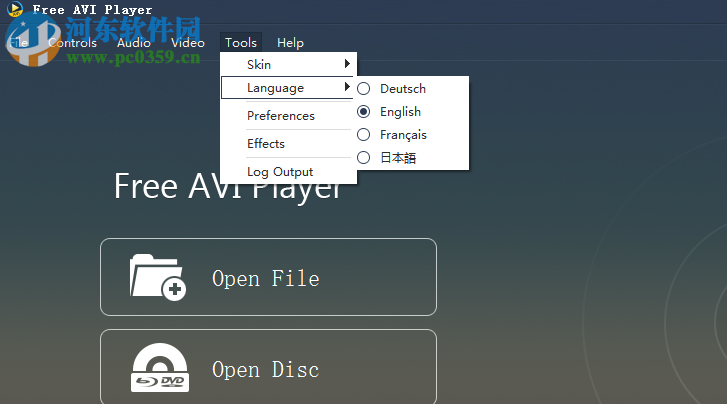Viewport: 727px width, 404px height.
Task: Select the Deutsch language radio button
Action: coord(364,89)
